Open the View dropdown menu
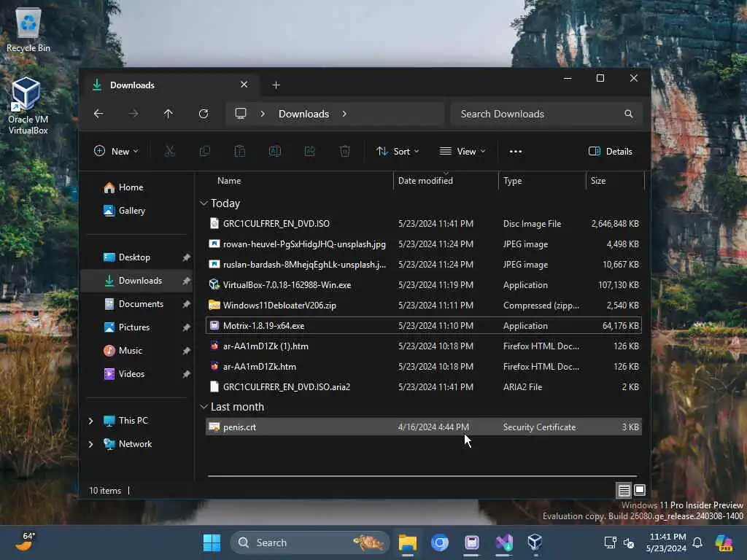747x560 pixels. pyautogui.click(x=462, y=152)
